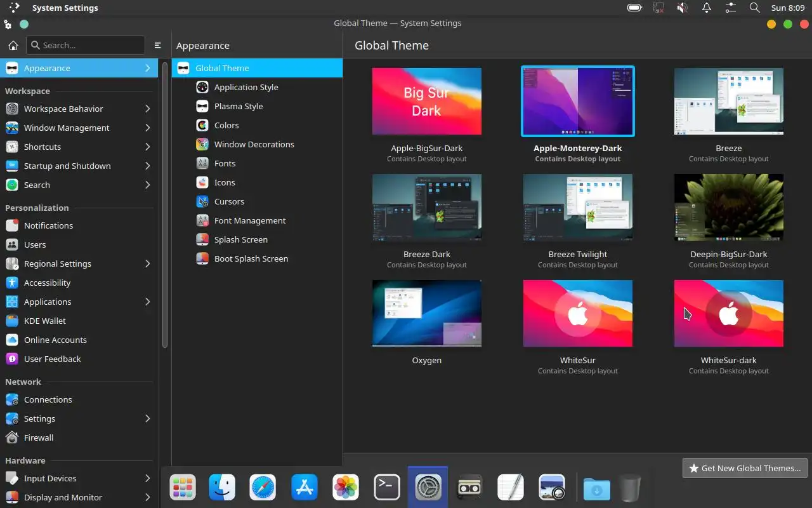Select the Apple-BigSur-Dark theme thumbnail
This screenshot has width=812, height=508.
tap(427, 101)
